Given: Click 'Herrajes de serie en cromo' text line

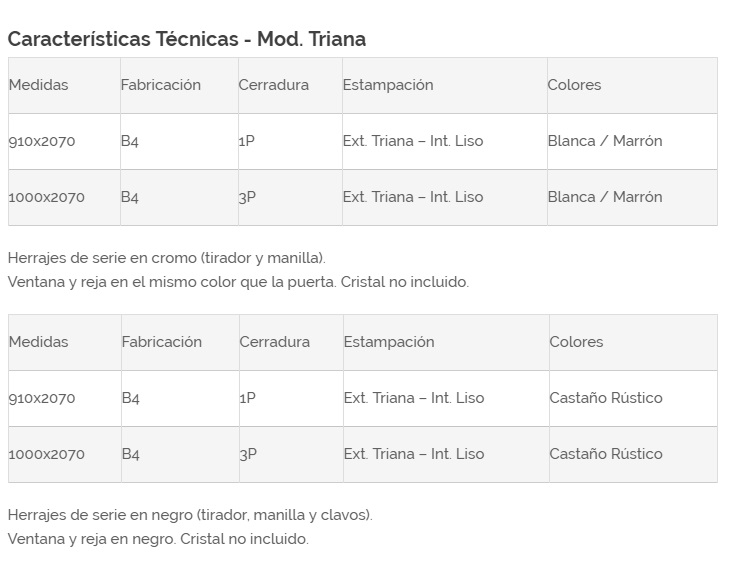Looking at the screenshot, I should (166, 258).
